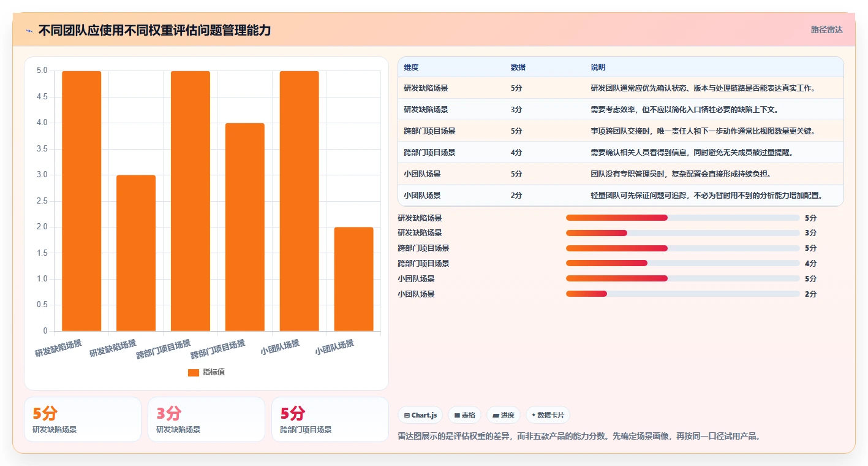The image size is (868, 466).
Task: Click the 4.5 y-axis tick label
Action: (x=42, y=97)
